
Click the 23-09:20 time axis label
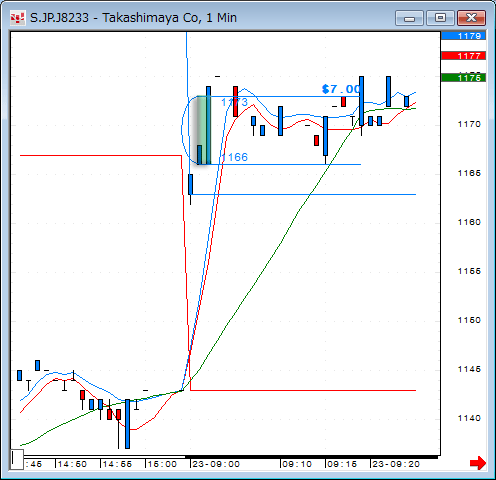396,464
